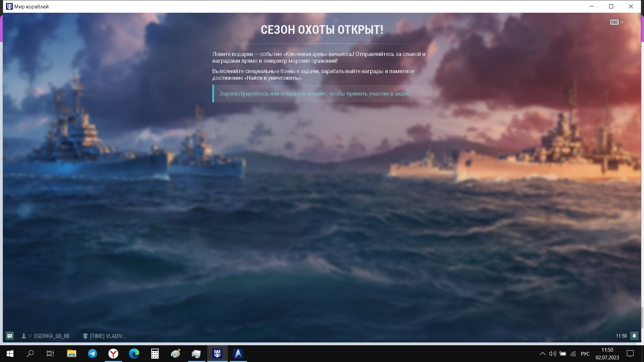This screenshot has height=362, width=644.
Task: Check battery status in the tray
Action: 563,354
